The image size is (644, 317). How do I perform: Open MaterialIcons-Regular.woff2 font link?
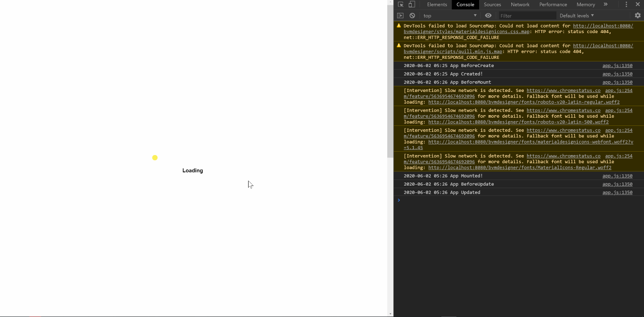click(x=519, y=168)
